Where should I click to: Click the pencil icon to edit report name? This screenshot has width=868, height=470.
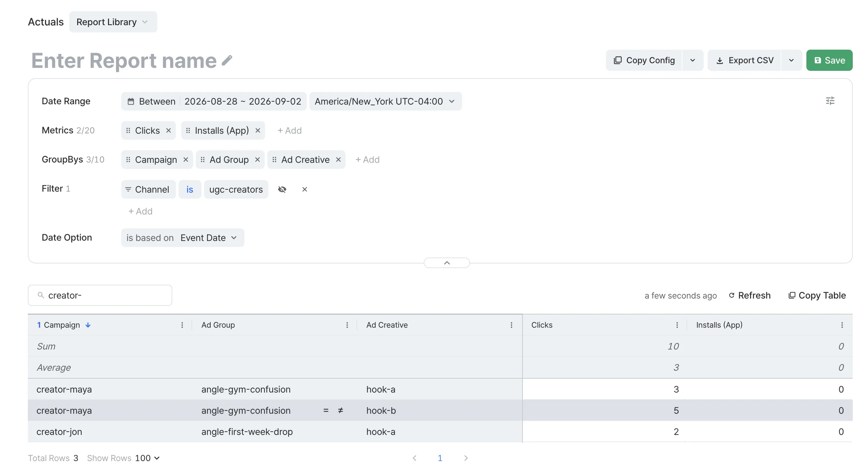click(227, 61)
